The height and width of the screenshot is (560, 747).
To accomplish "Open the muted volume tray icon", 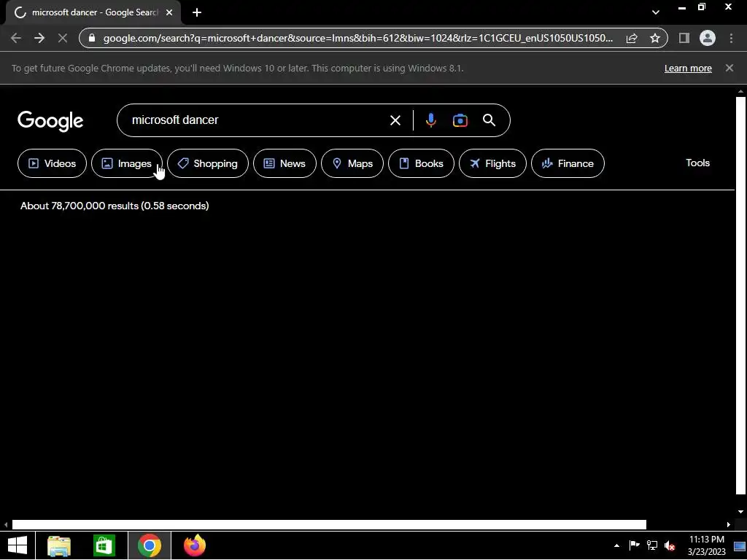I will tap(670, 545).
